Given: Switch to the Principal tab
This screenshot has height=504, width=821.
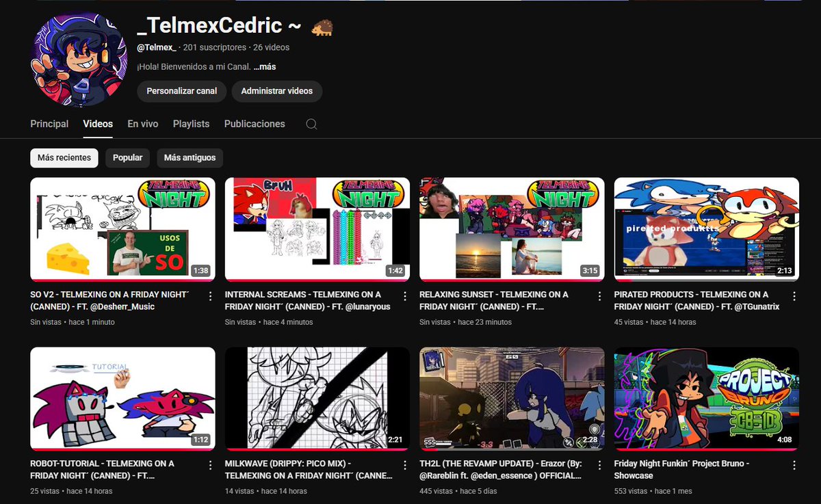Looking at the screenshot, I should 49,124.
